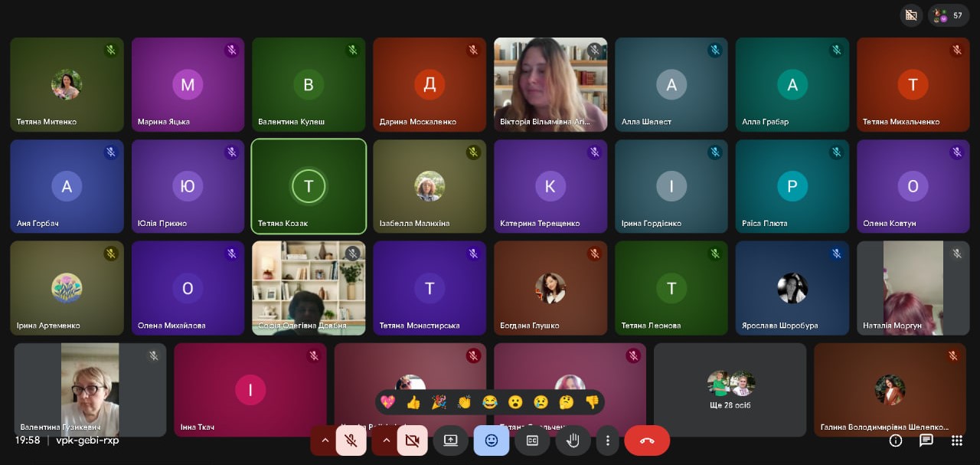Open the chat panel icon
This screenshot has width=980, height=465.
[x=926, y=440]
